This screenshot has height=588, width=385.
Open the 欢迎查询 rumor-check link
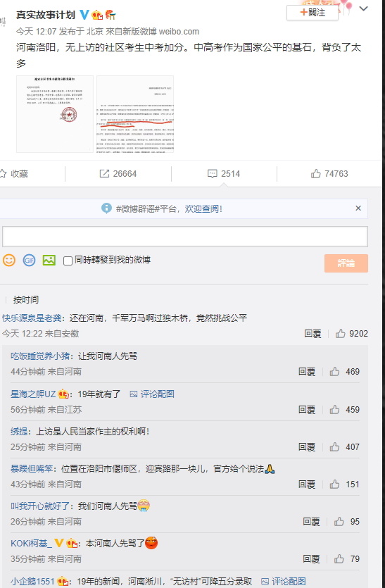[203, 209]
